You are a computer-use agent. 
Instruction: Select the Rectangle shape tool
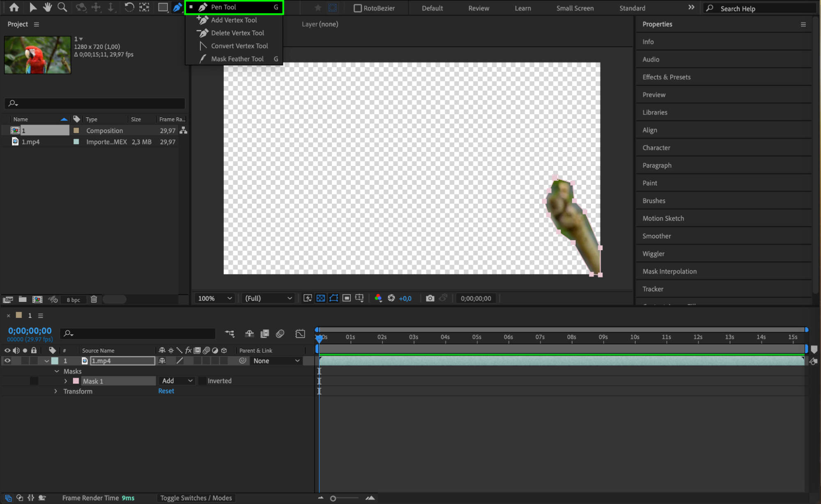click(x=163, y=7)
